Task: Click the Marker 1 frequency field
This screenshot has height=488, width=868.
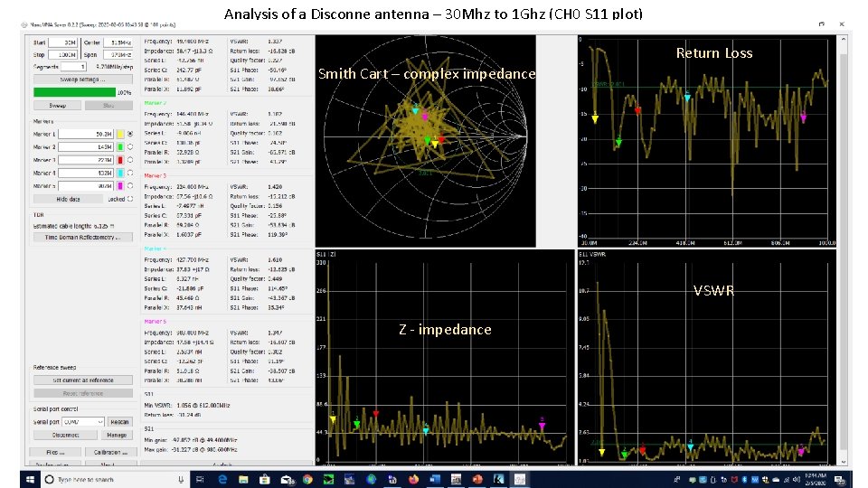Action: click(87, 134)
